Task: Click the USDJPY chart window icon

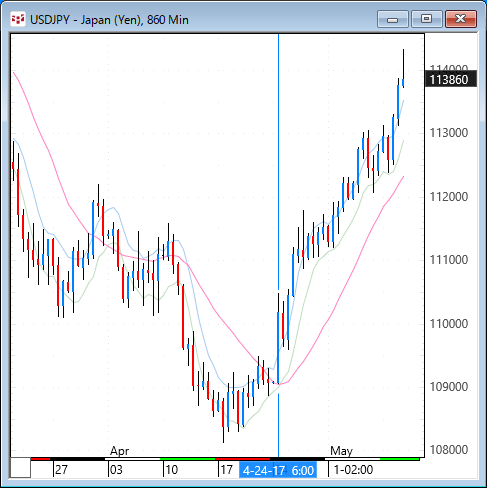Action: point(18,19)
